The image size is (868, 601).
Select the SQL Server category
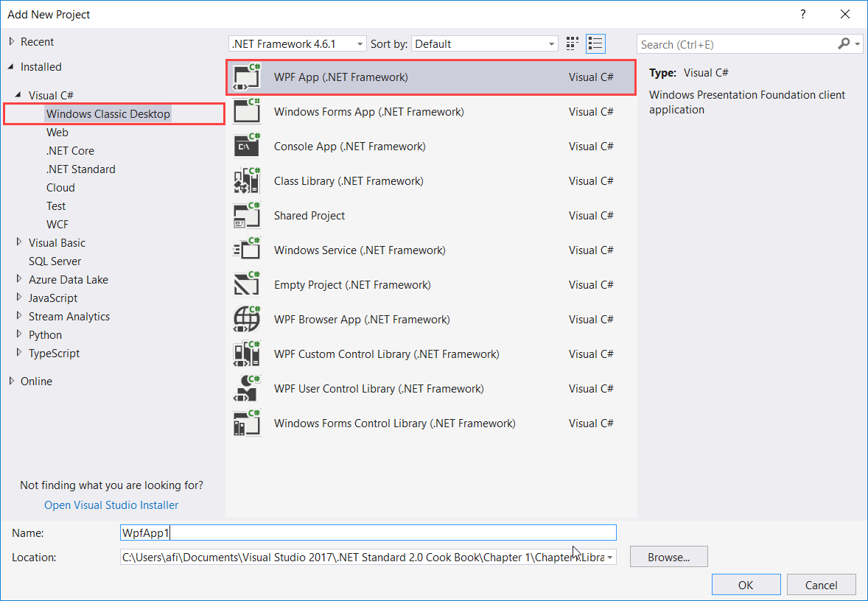(55, 261)
